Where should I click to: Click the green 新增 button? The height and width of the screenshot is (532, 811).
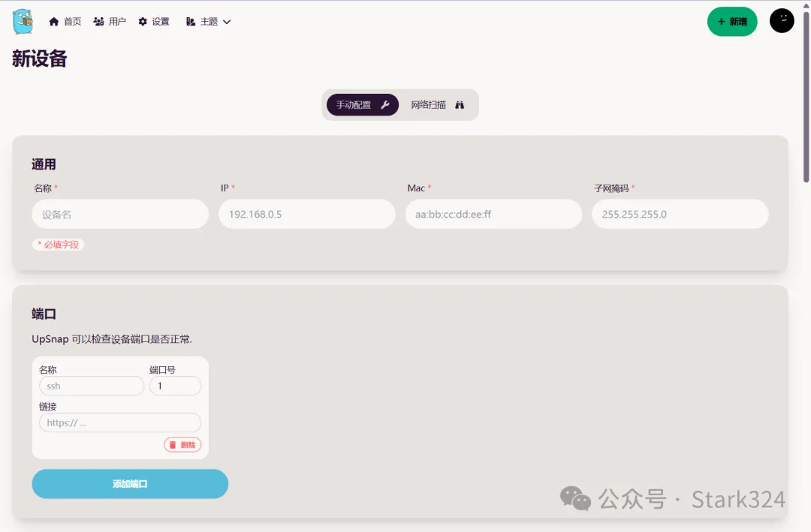point(732,21)
